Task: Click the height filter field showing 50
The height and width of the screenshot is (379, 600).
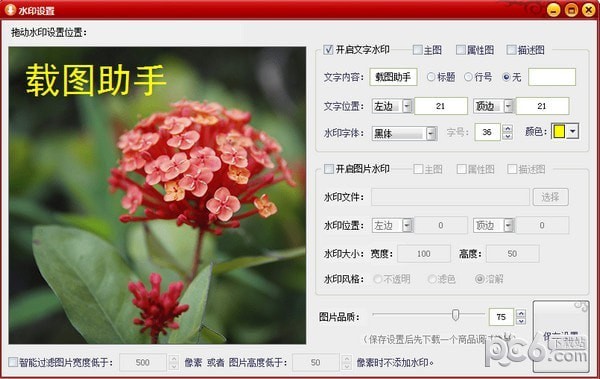Action: 316,362
